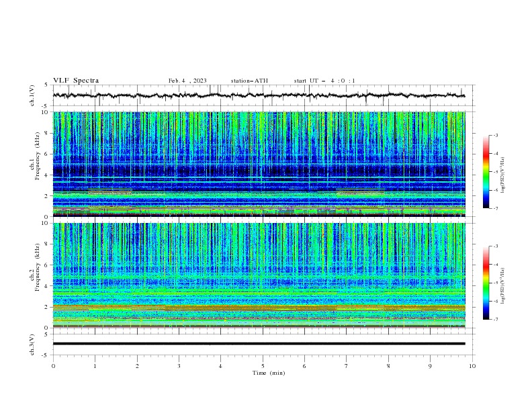532x411 pixels.
Task: Click time-axis tick label "9"
Action: [x=430, y=366]
